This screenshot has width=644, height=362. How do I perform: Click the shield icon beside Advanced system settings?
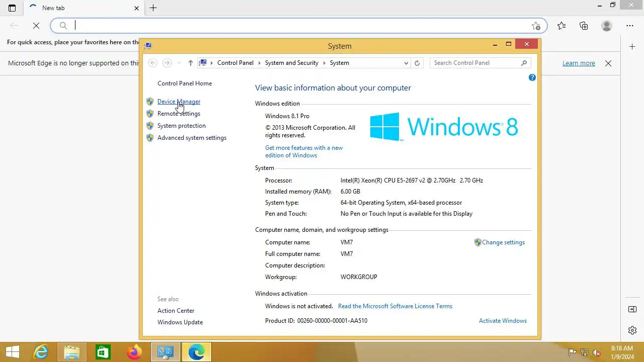point(150,138)
